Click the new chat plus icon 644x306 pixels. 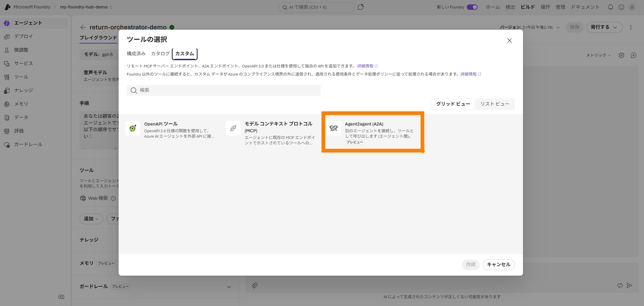(x=634, y=55)
